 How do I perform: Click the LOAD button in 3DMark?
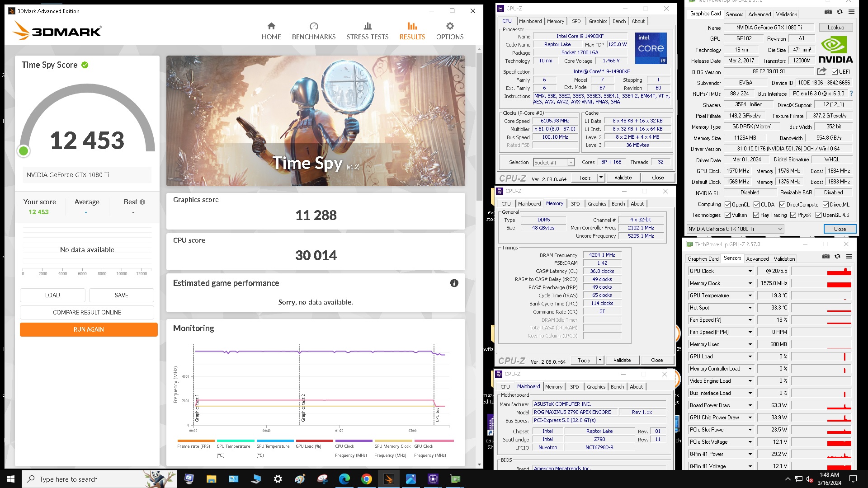pos(52,295)
